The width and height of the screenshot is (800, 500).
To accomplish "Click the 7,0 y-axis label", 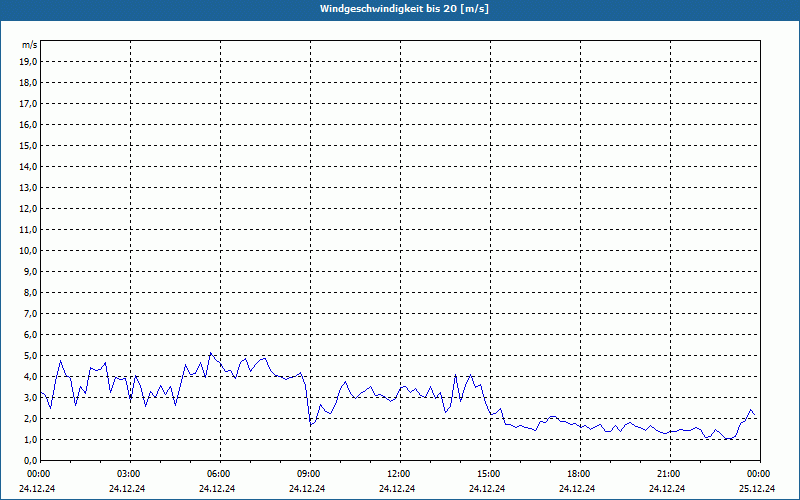I will [30, 313].
